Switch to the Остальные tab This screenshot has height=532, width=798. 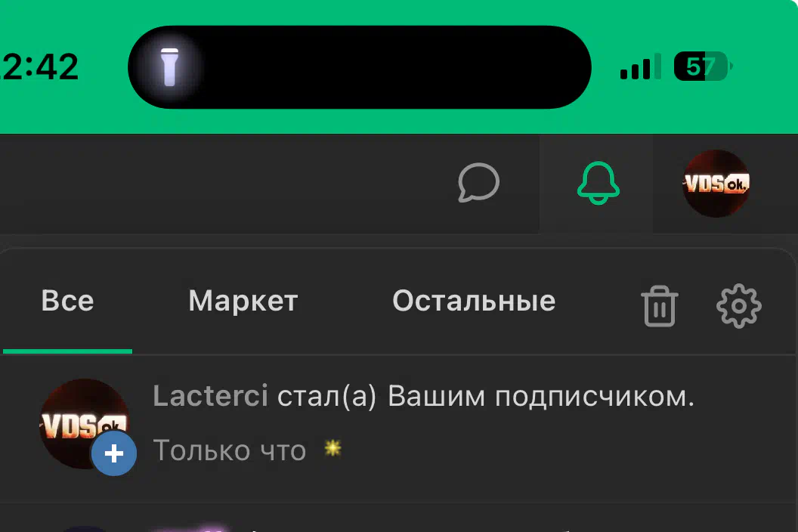click(x=474, y=301)
